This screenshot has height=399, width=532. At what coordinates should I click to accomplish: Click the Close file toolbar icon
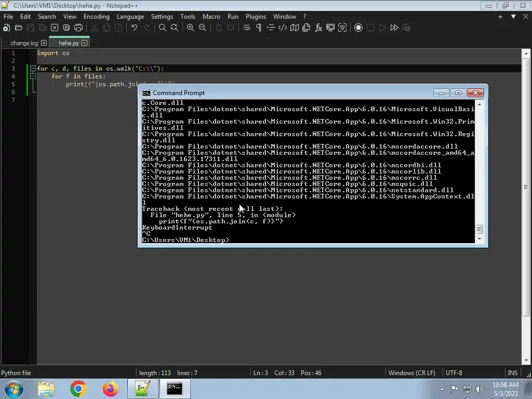54,28
